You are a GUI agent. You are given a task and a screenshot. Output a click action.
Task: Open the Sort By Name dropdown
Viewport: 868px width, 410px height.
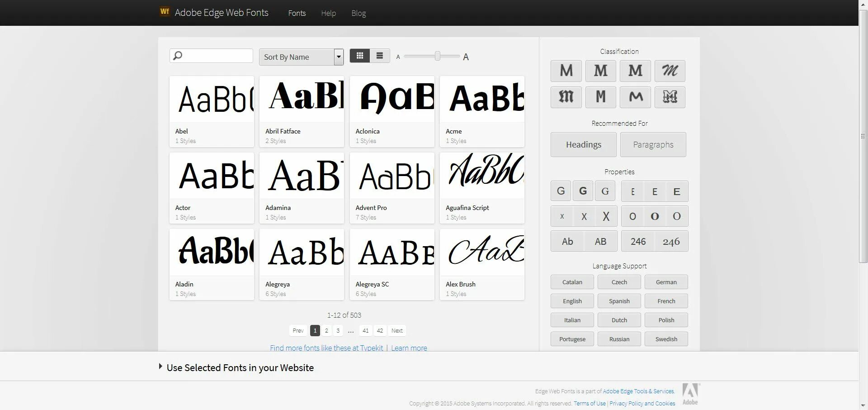tap(301, 57)
